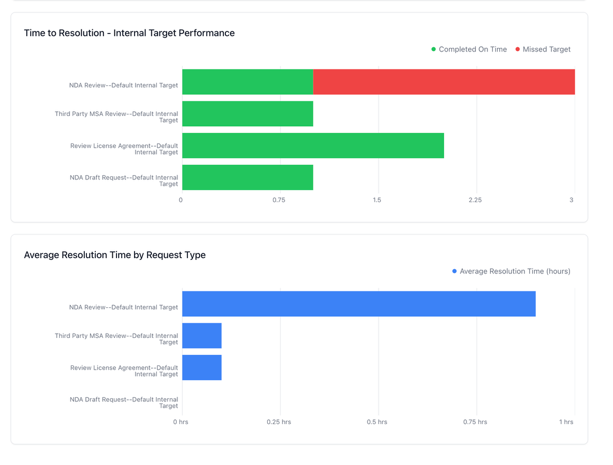Click the 0.5 hrs tick on the resolution axis

(x=377, y=422)
